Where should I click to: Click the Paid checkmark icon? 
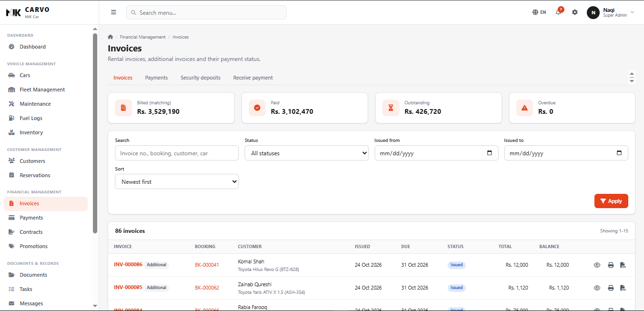pyautogui.click(x=257, y=108)
